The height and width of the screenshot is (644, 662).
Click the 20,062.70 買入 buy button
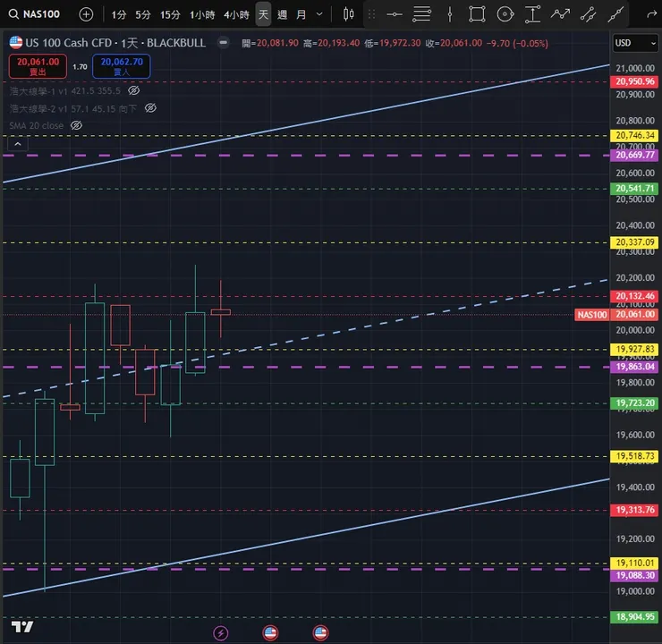122,66
